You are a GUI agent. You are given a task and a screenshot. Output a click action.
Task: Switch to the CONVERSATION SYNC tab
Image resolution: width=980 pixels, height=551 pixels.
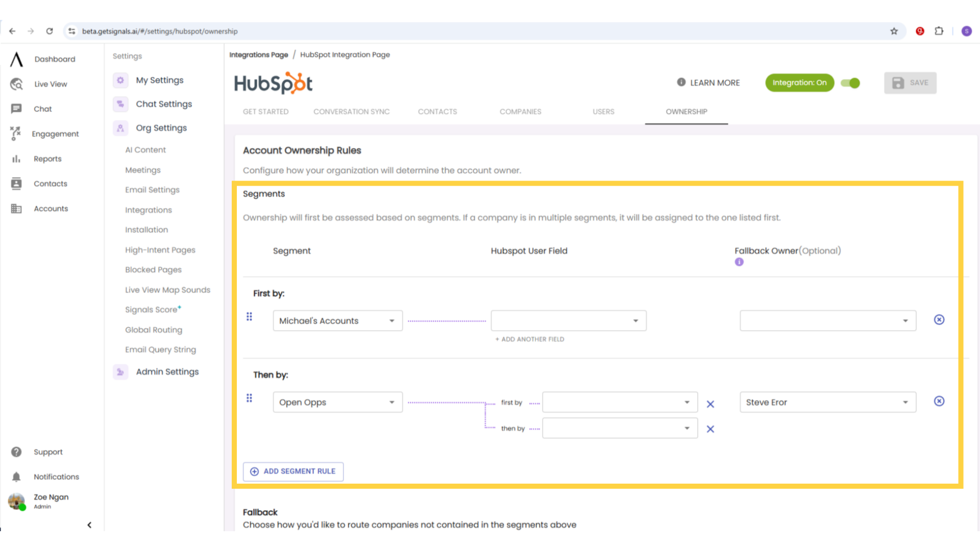coord(352,112)
